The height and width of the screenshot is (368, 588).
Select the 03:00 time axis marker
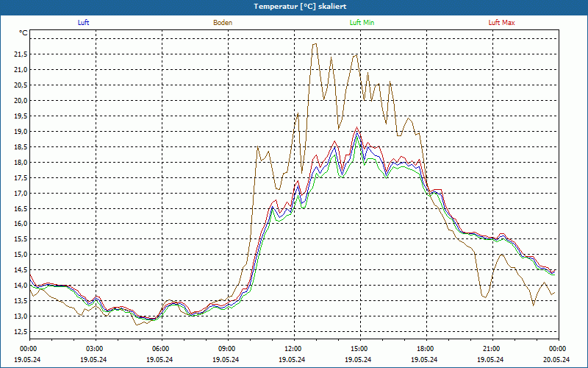pyautogui.click(x=95, y=349)
